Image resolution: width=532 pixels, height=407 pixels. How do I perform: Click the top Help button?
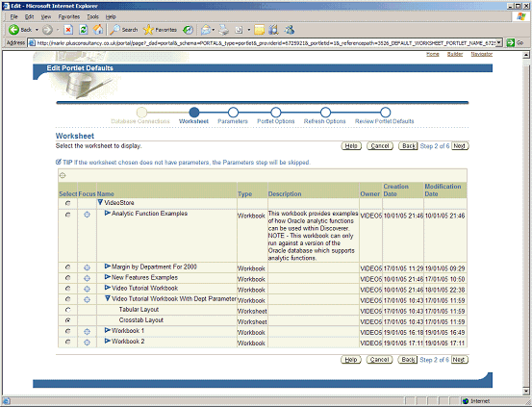[x=351, y=146]
